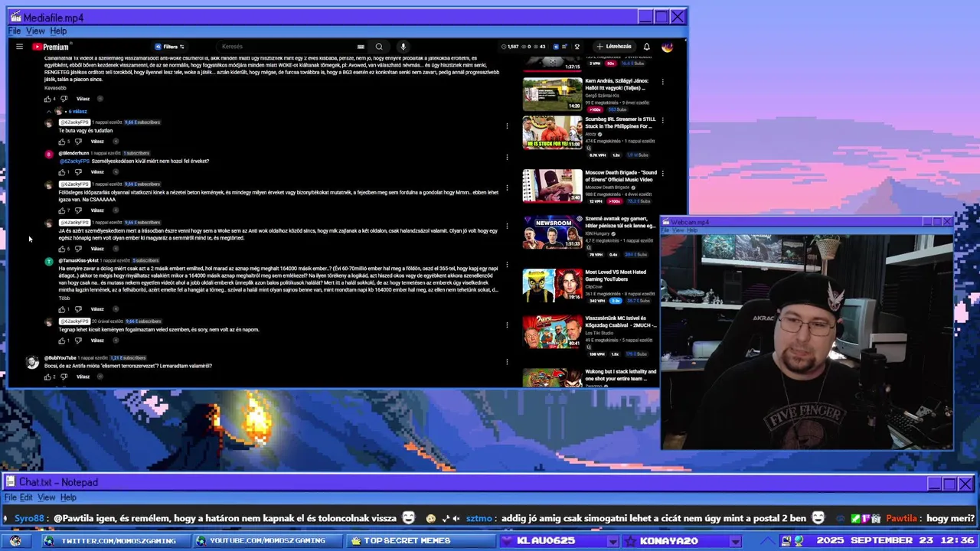Open the YouTube hamburger guide menu

click(x=19, y=47)
